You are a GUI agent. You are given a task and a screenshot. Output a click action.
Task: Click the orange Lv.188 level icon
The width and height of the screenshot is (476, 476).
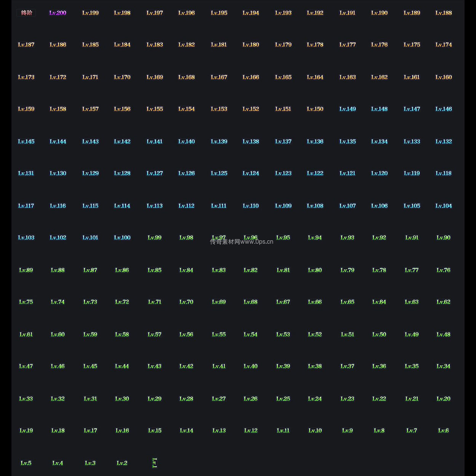(444, 13)
